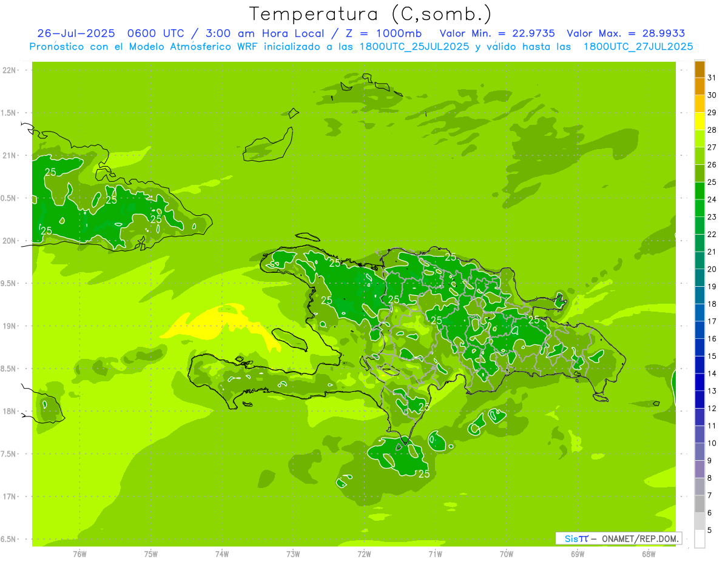Click the purple swatch between 9 and 10
The height and width of the screenshot is (562, 728).
point(699,452)
